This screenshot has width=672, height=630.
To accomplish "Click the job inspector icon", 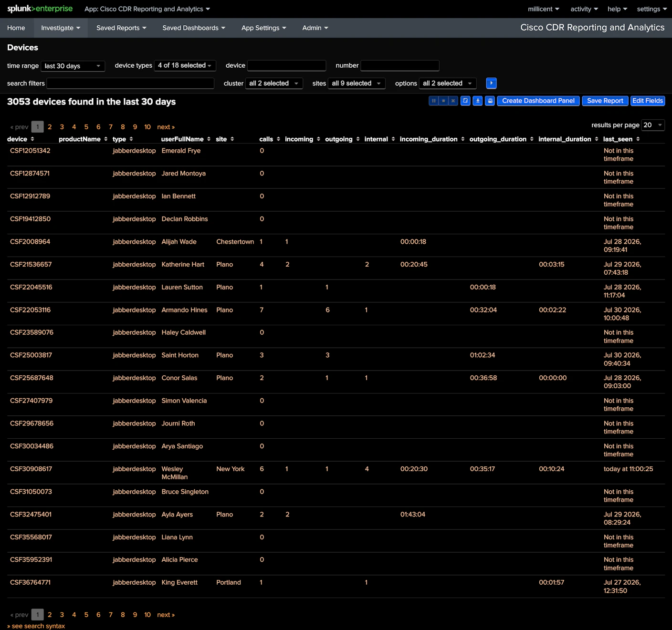I will (465, 101).
